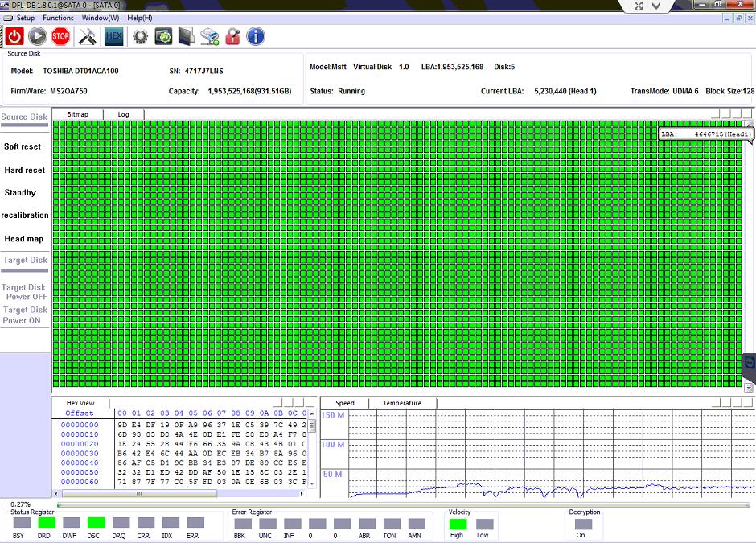Open the HEX viewer icon

pyautogui.click(x=113, y=36)
